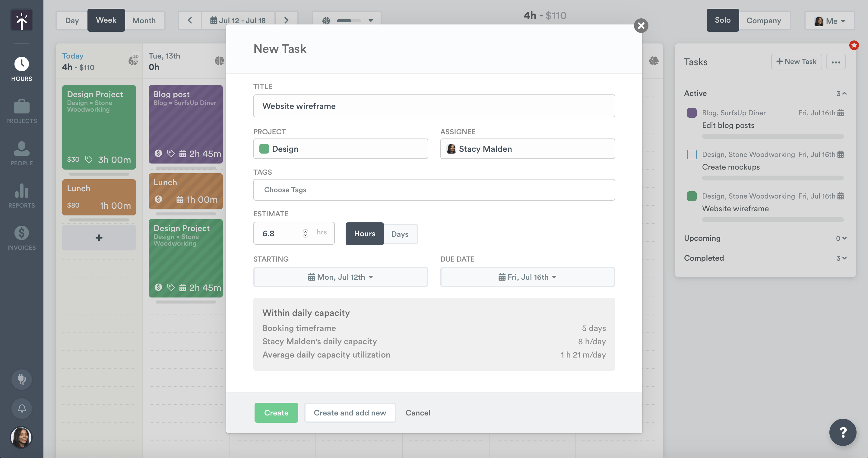
Task: Open the notifications bell icon
Action: click(22, 409)
